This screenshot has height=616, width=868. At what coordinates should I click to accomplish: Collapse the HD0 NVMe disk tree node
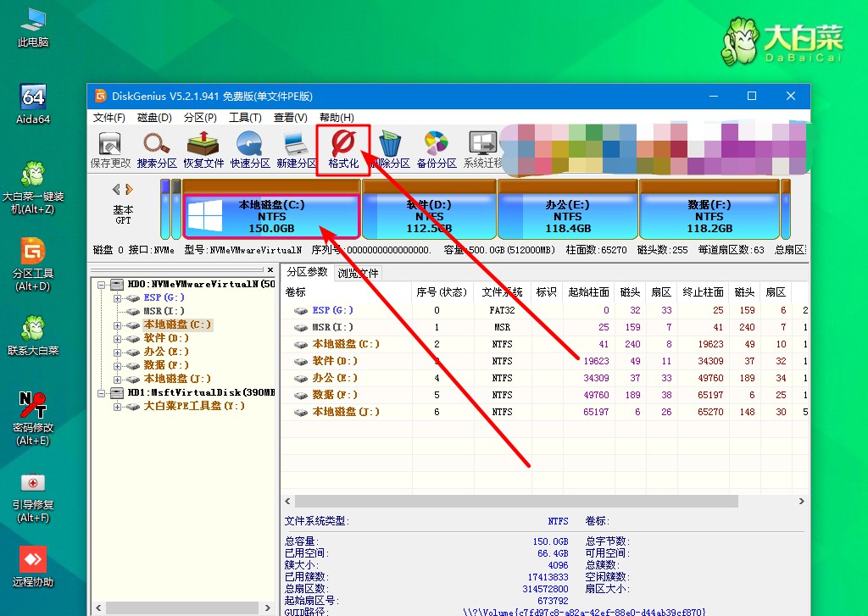point(102,285)
